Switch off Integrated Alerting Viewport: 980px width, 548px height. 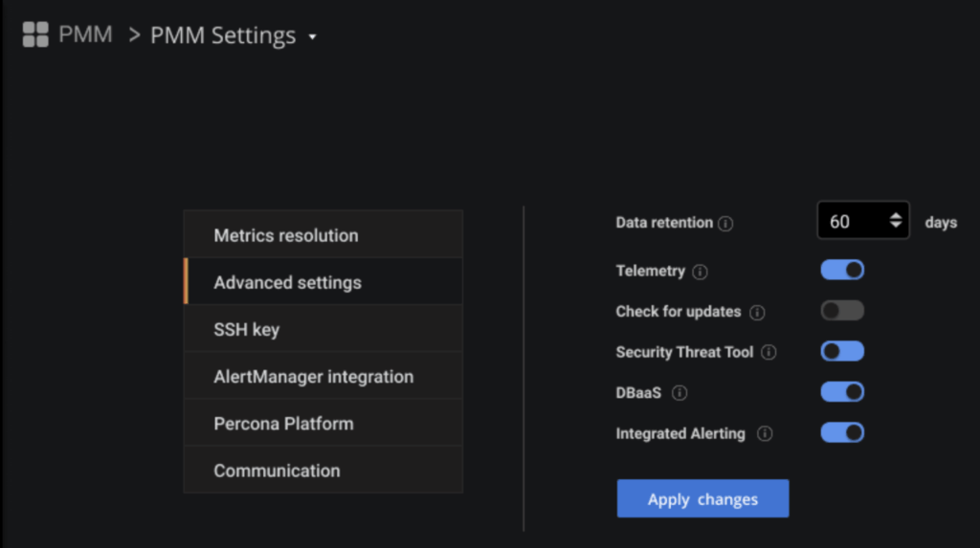pyautogui.click(x=842, y=432)
